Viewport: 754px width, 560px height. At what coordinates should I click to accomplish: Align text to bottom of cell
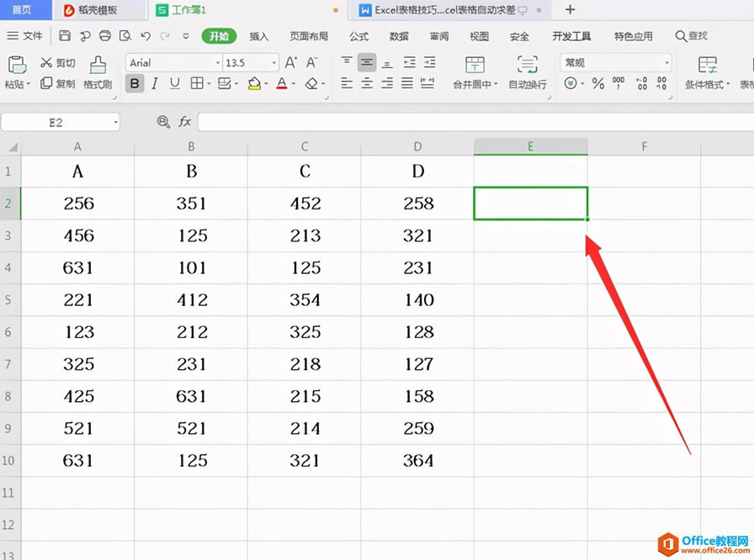click(x=387, y=63)
